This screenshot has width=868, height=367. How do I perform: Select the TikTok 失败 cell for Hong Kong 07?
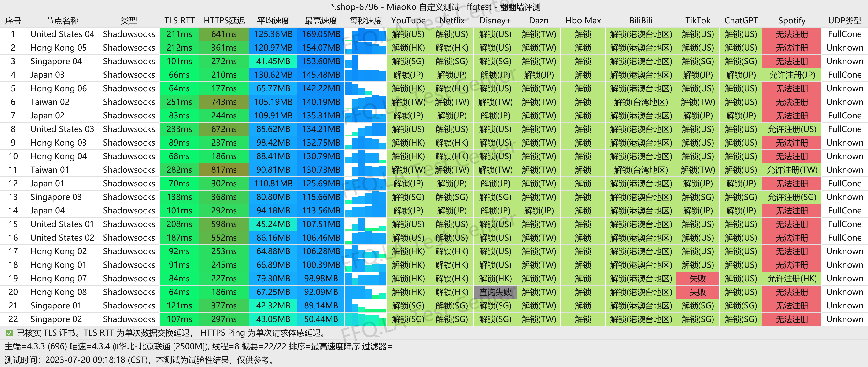point(698,279)
